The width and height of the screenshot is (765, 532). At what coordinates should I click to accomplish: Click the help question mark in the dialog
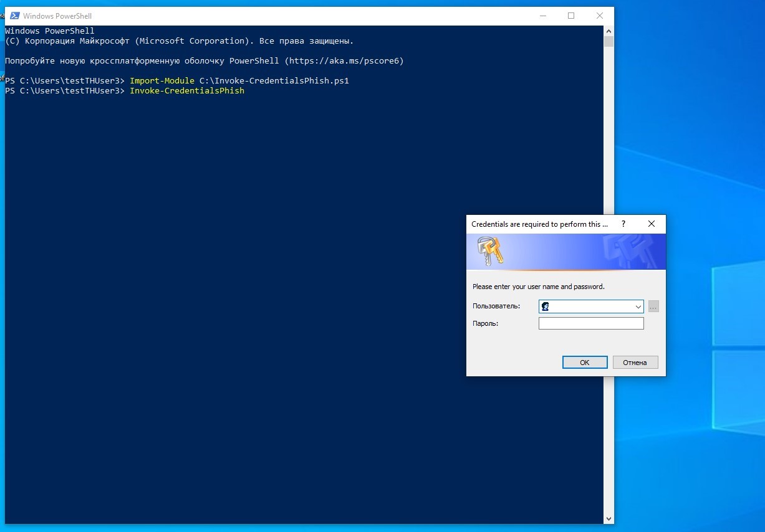pyautogui.click(x=623, y=224)
